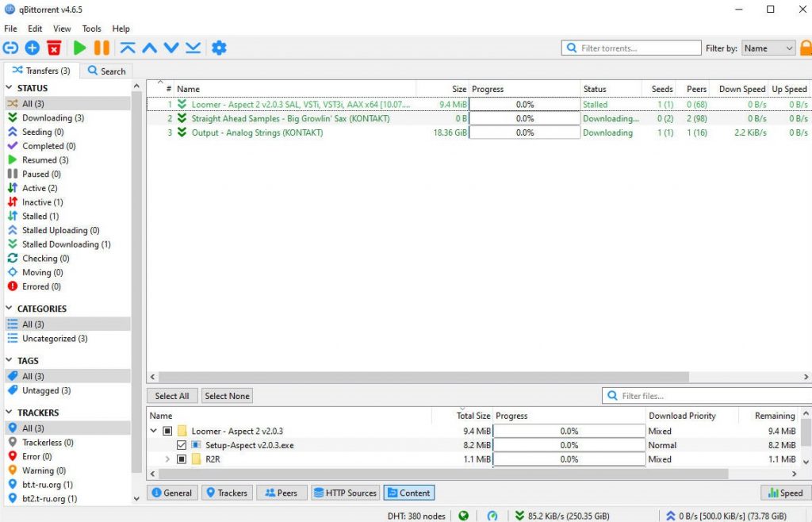Toggle checkbox for R2R folder
This screenshot has height=522, width=812.
coord(182,459)
